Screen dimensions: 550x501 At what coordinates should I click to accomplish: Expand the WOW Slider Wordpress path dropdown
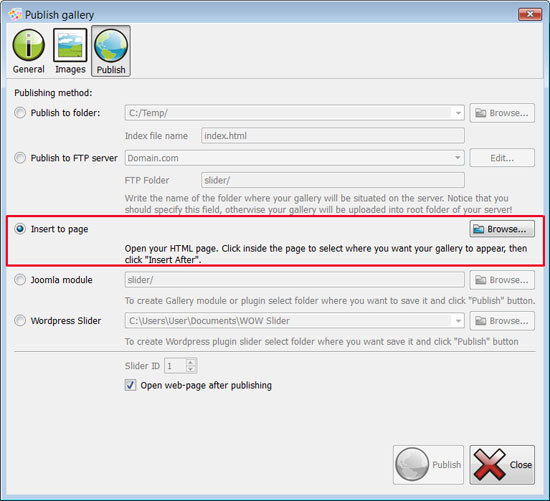point(458,321)
